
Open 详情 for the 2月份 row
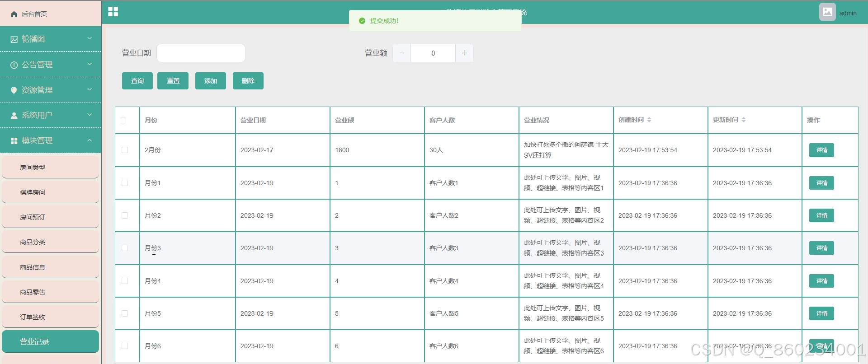pyautogui.click(x=821, y=150)
